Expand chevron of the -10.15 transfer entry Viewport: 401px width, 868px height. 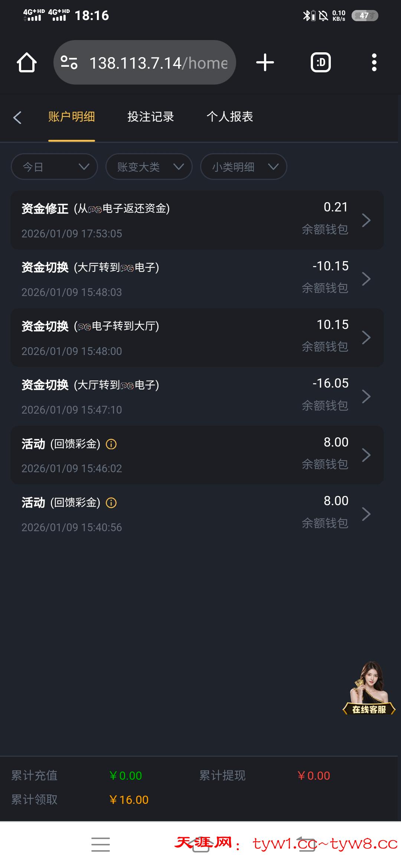click(366, 279)
